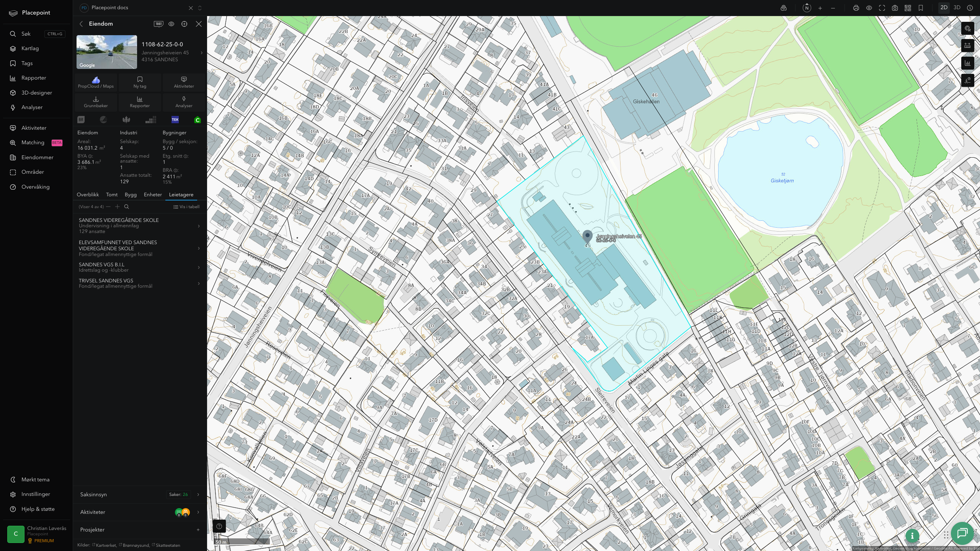Open the 1881 directory lookup icon
The image size is (980, 551).
pyautogui.click(x=158, y=24)
